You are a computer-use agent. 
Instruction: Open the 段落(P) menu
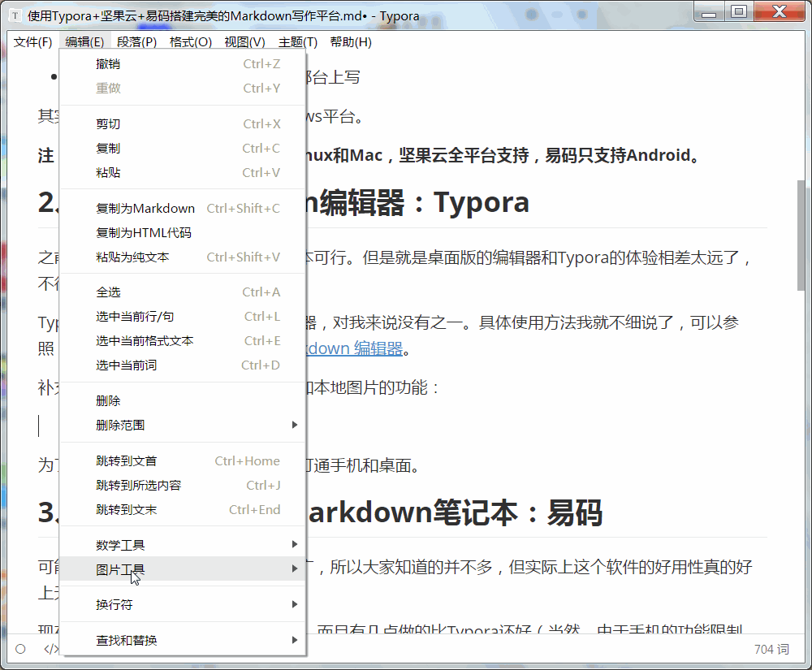(136, 42)
